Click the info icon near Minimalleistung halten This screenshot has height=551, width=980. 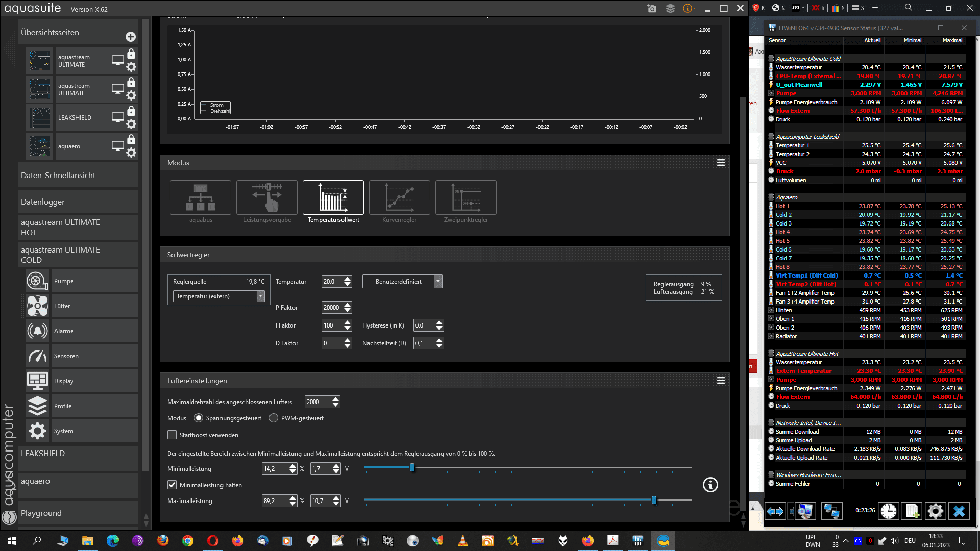(710, 485)
